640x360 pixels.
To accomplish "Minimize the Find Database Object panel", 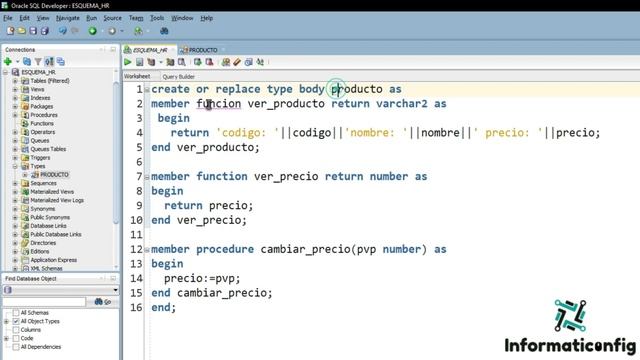I will coord(113,278).
